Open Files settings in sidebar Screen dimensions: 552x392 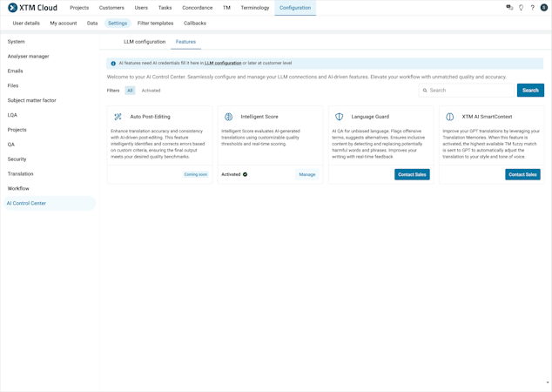click(x=13, y=85)
